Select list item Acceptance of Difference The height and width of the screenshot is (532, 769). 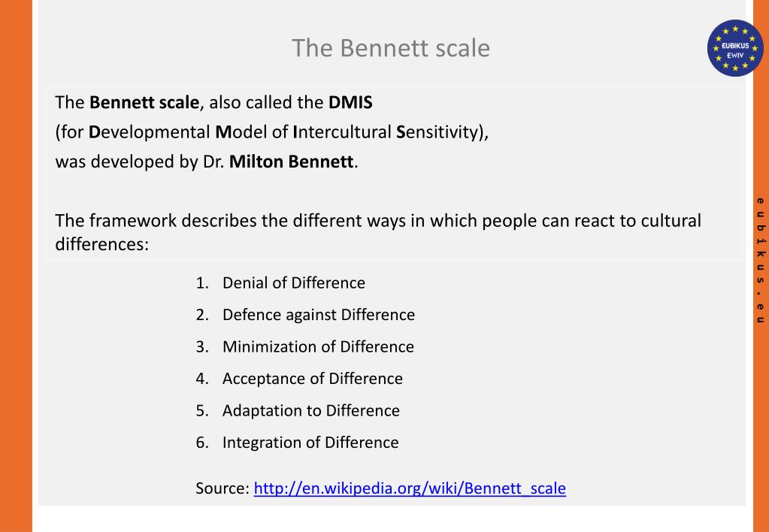tap(313, 379)
